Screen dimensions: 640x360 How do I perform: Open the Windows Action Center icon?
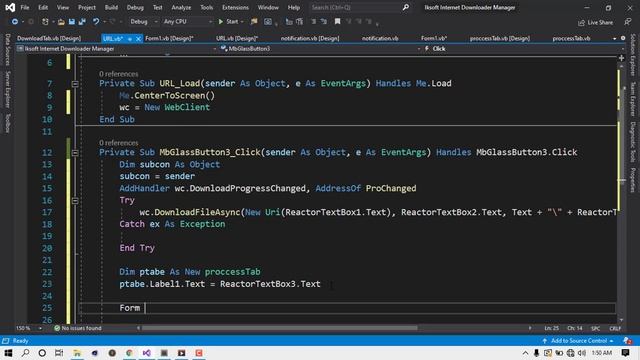tap(626, 353)
